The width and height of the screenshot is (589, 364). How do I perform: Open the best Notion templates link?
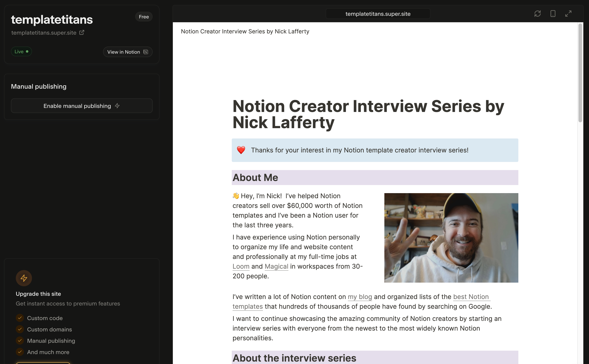[x=471, y=297]
